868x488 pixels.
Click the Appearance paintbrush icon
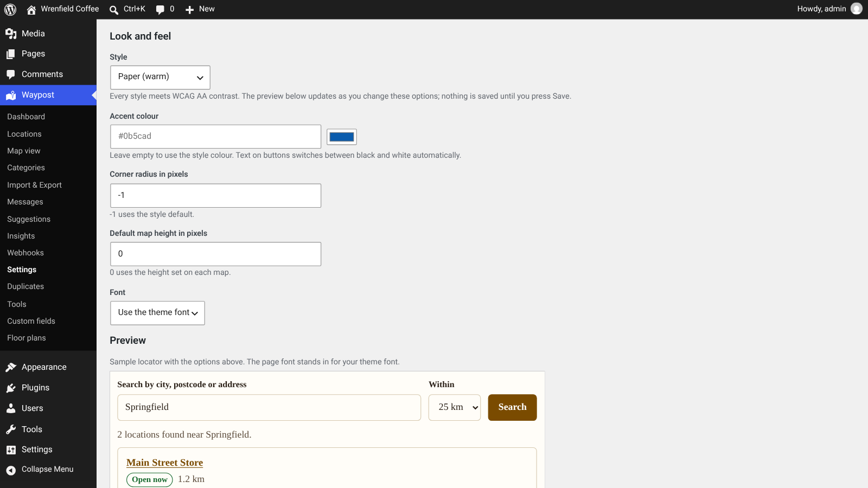pos(11,367)
